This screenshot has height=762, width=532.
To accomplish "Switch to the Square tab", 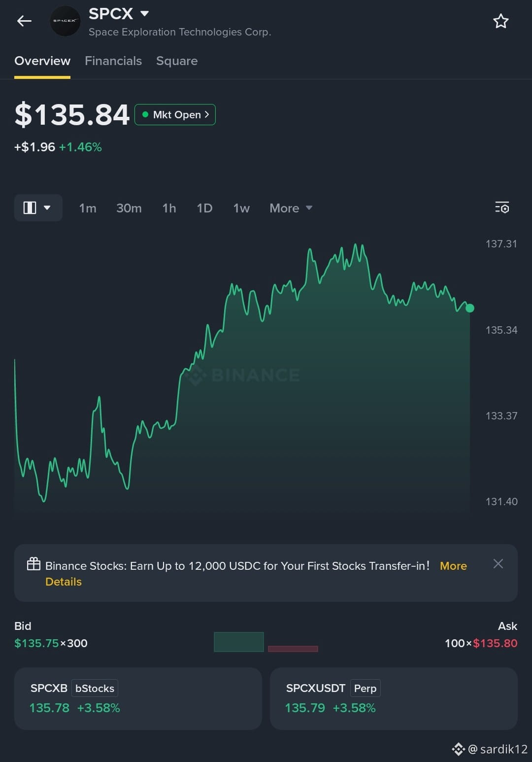I will point(177,61).
